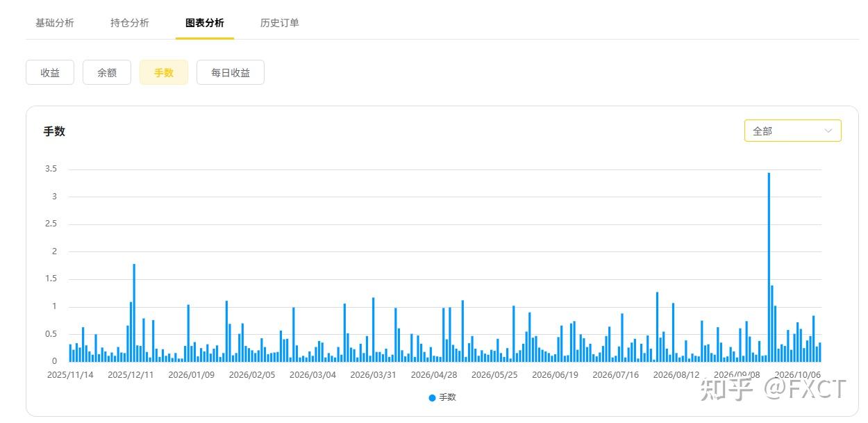The height and width of the screenshot is (423, 868).
Task: Go to the 历史订单 tab
Action: click(280, 23)
